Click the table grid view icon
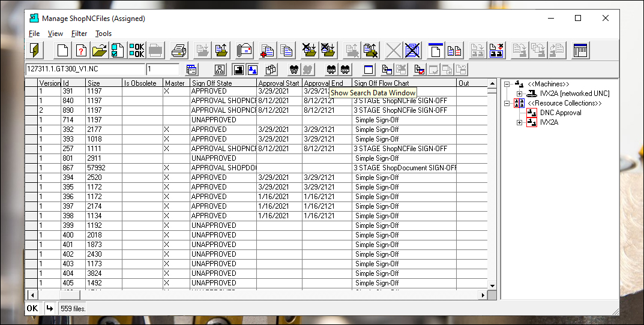 [x=580, y=50]
